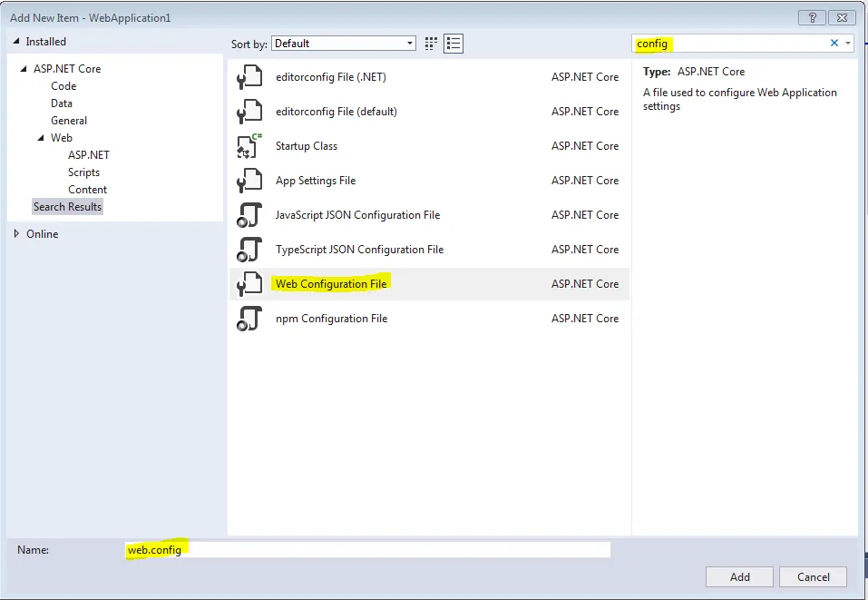Image resolution: width=868 pixels, height=600 pixels.
Task: Collapse the ASP.NET Core tree node
Action: pyautogui.click(x=24, y=69)
